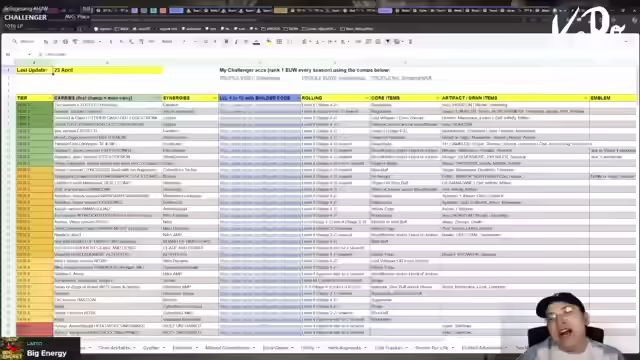Click the streamer webcam thumbnail
This screenshot has width=640, height=360.
pyautogui.click(x=570, y=326)
